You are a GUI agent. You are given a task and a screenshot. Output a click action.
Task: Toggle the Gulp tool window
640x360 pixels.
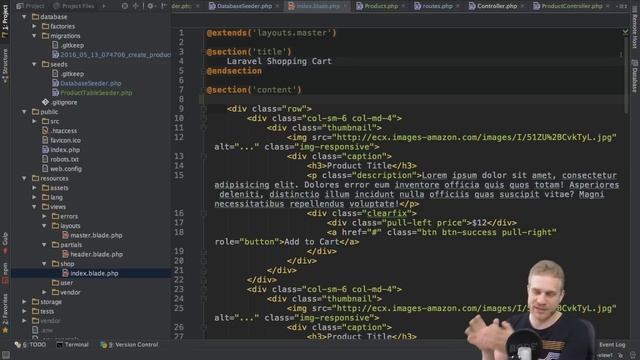pyautogui.click(x=5, y=243)
